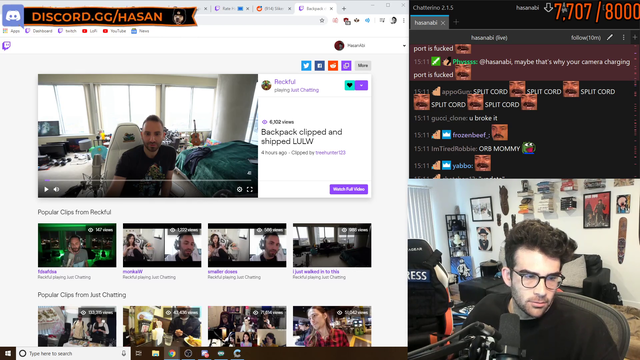Open user appoGun in chat
Screen dimensions: 640x360
coord(456,92)
